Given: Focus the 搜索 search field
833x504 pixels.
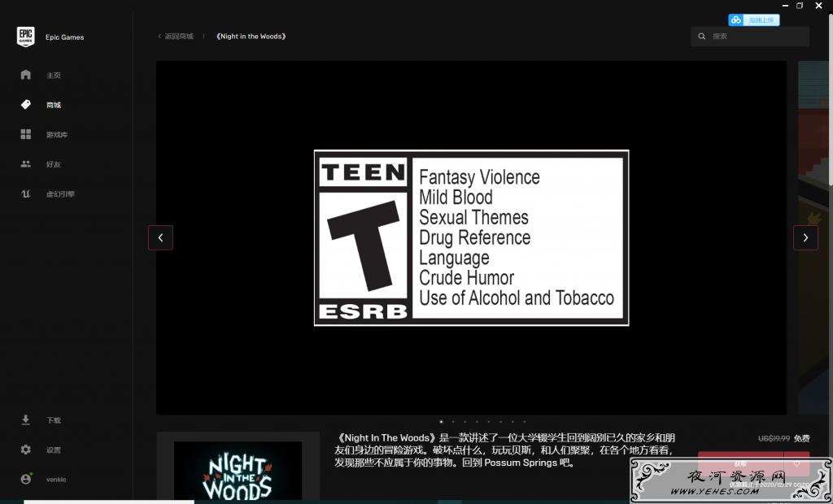Looking at the screenshot, I should pyautogui.click(x=749, y=36).
